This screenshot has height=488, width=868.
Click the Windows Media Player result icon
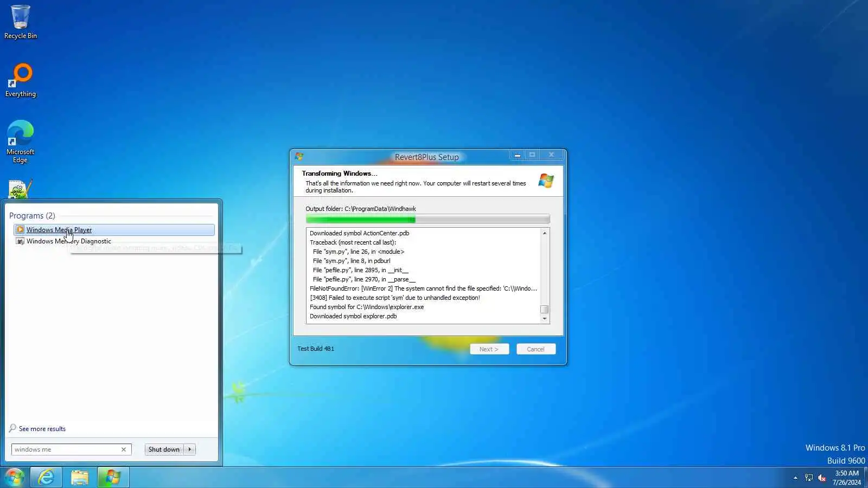(20, 230)
